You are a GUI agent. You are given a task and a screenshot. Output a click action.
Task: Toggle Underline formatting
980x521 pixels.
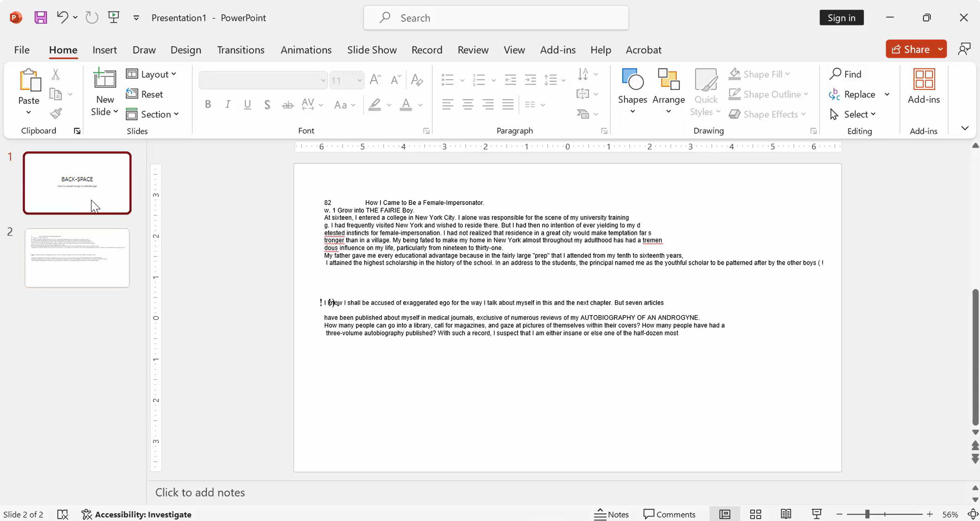(x=247, y=105)
